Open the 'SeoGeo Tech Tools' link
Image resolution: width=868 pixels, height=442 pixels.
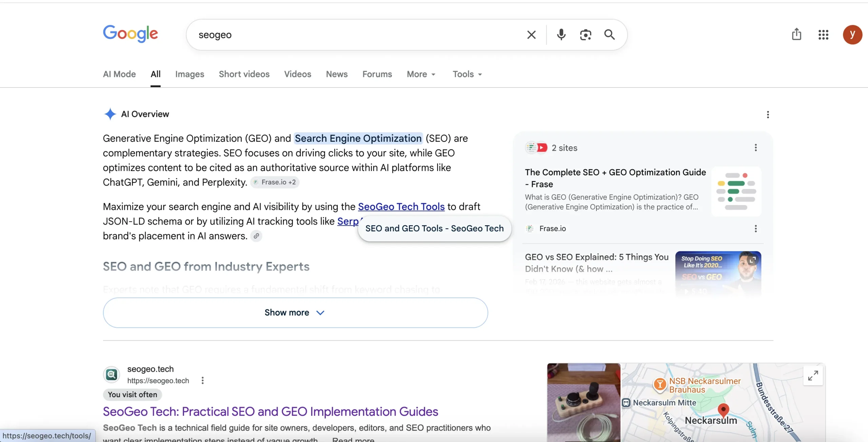coord(401,207)
